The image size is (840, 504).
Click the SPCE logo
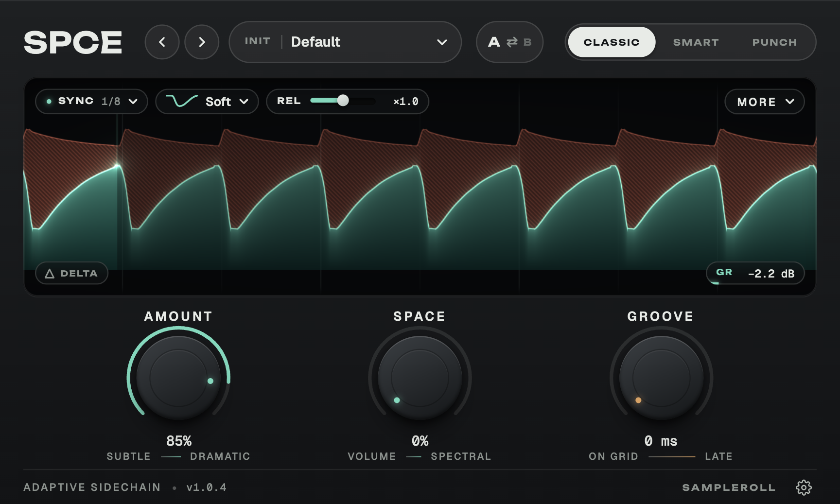tap(73, 42)
